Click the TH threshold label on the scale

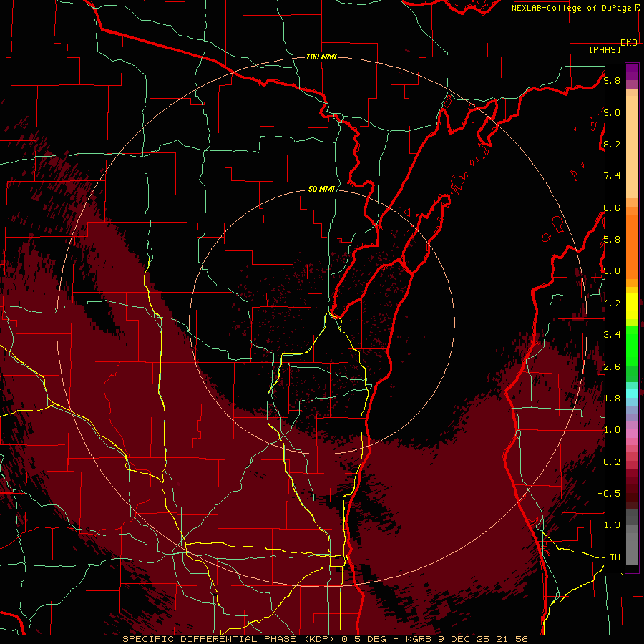tap(615, 557)
